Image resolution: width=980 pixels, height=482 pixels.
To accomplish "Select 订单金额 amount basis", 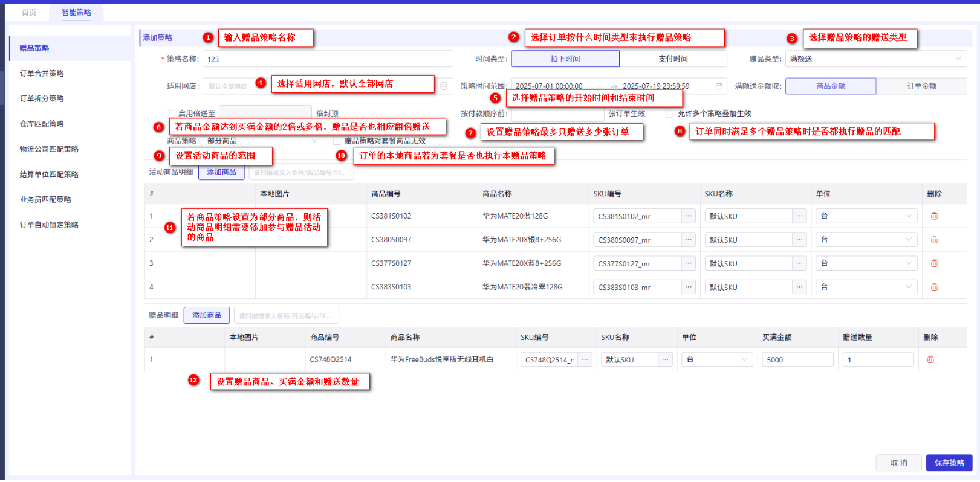I will coord(921,86).
